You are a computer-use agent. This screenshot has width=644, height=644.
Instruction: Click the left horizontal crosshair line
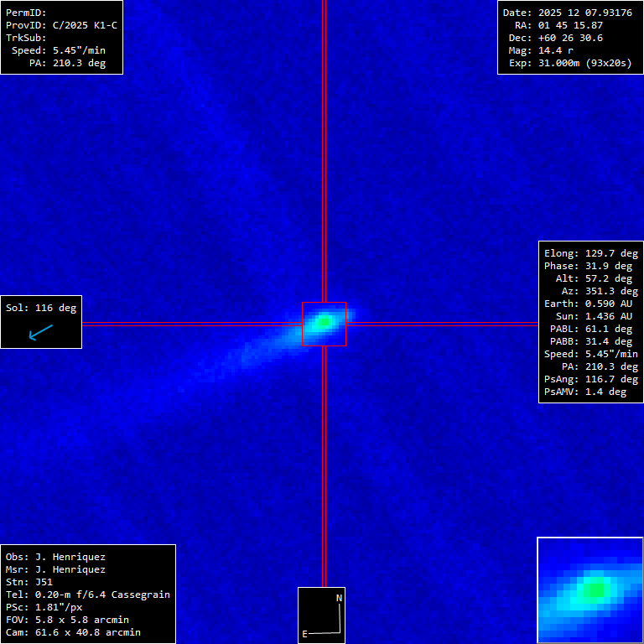191,323
